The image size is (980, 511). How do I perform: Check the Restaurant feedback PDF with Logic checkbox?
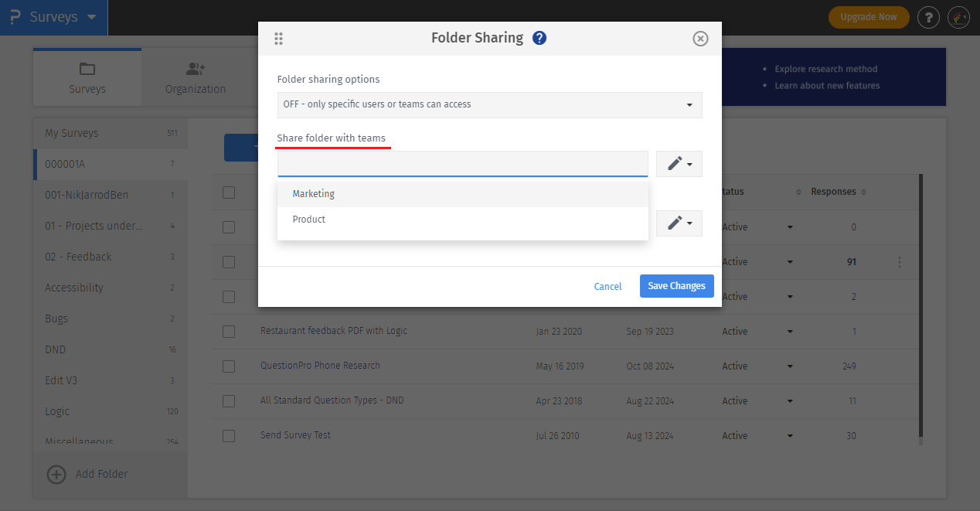[229, 331]
